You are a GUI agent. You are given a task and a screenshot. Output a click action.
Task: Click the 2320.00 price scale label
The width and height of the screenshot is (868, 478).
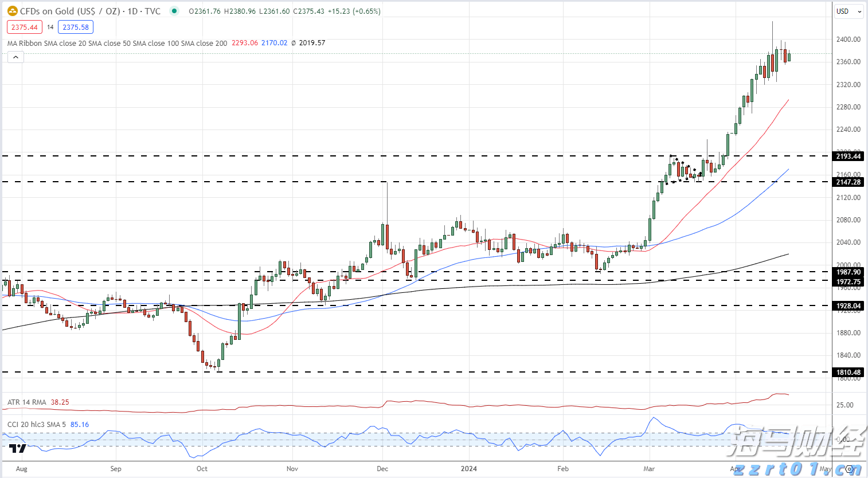tap(849, 85)
